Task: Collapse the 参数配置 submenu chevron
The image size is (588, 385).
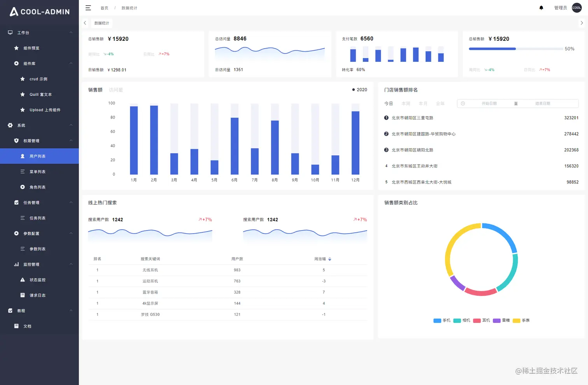Action: click(x=71, y=233)
